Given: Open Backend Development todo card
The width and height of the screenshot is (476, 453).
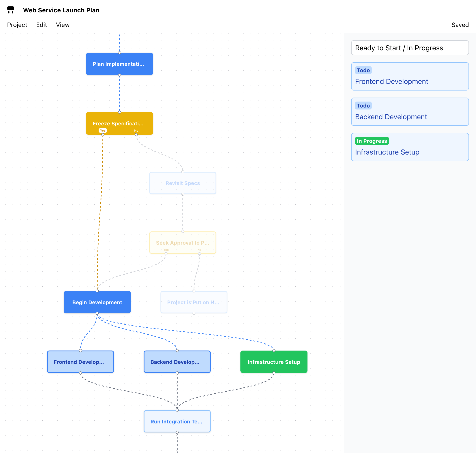Looking at the screenshot, I should [x=410, y=112].
